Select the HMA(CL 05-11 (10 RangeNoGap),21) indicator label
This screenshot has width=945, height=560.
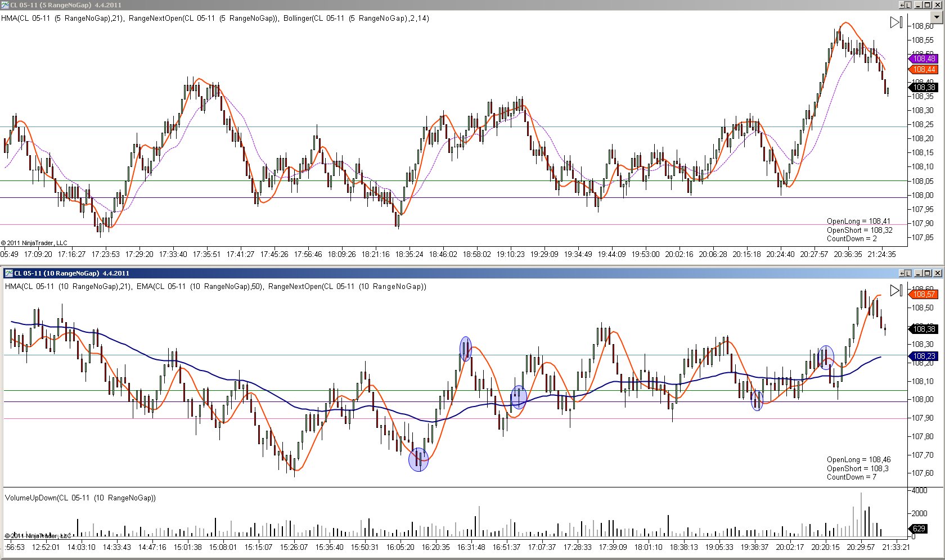tap(69, 286)
